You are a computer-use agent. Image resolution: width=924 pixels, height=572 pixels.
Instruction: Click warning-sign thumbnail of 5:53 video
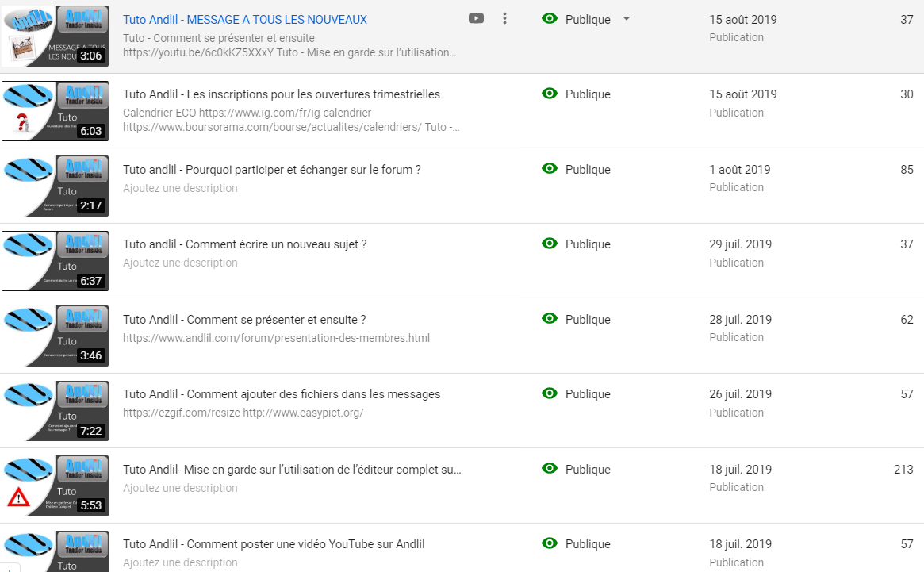[x=55, y=486]
